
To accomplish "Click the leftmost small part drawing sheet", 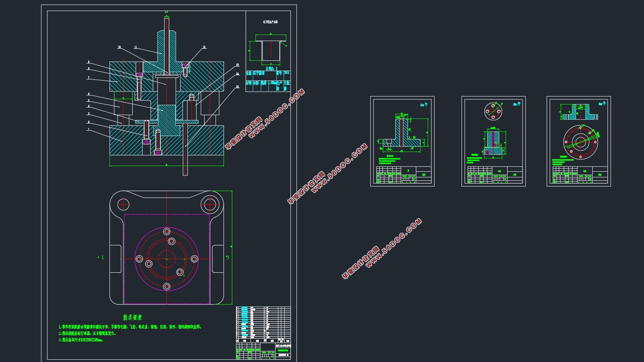I will (402, 141).
